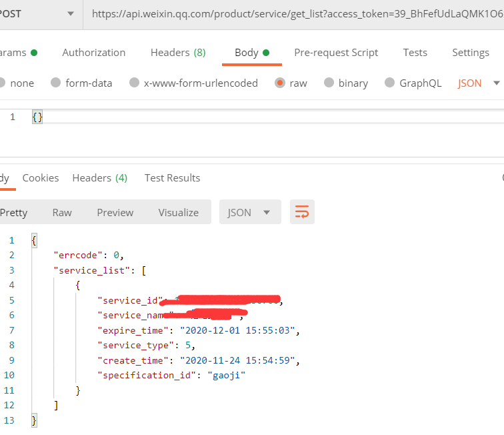Switch to Raw response view
The height and width of the screenshot is (435, 504).
62,212
